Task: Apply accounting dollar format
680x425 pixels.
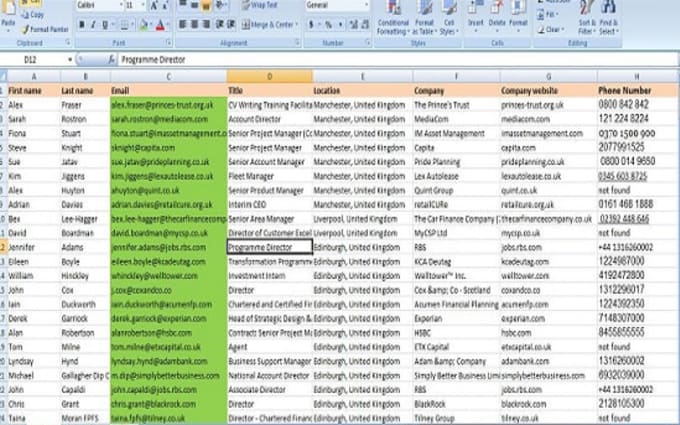Action: tap(311, 25)
